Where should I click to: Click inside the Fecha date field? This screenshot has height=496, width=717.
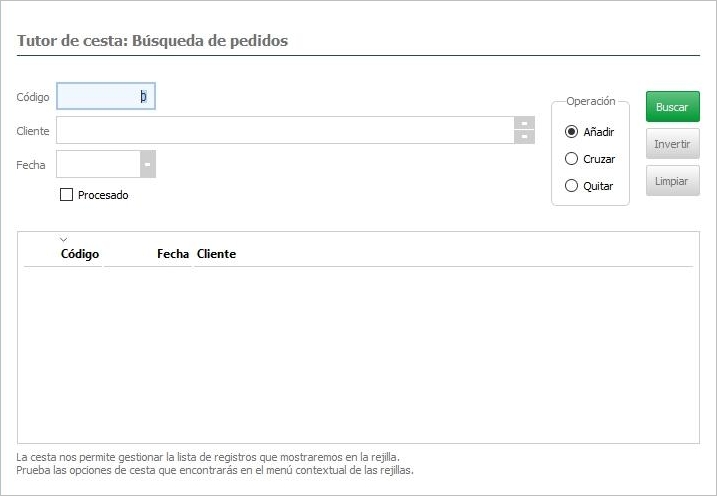tap(98, 164)
